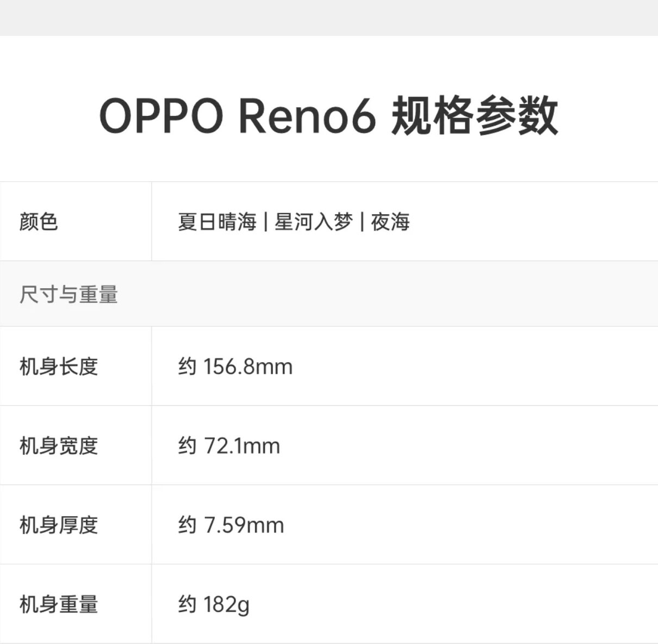The image size is (658, 644).
Task: Click the 约 character before 182g
Action: 187,604
